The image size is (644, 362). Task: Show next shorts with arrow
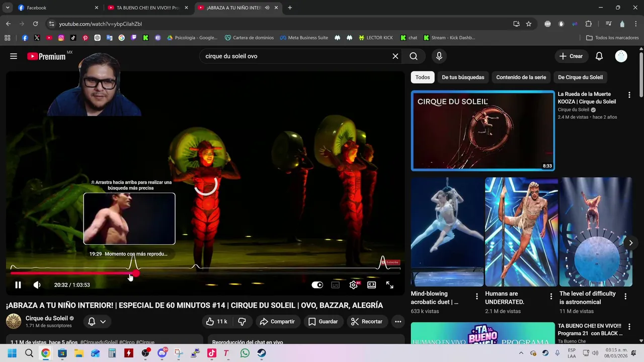[x=630, y=243]
